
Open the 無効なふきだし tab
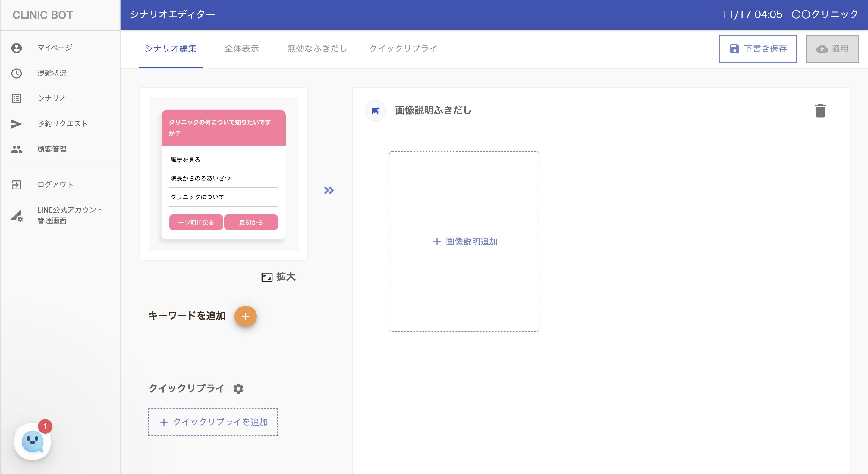pos(317,49)
